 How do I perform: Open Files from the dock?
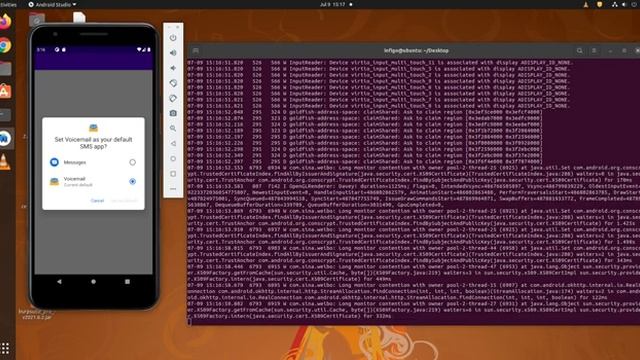[5, 68]
